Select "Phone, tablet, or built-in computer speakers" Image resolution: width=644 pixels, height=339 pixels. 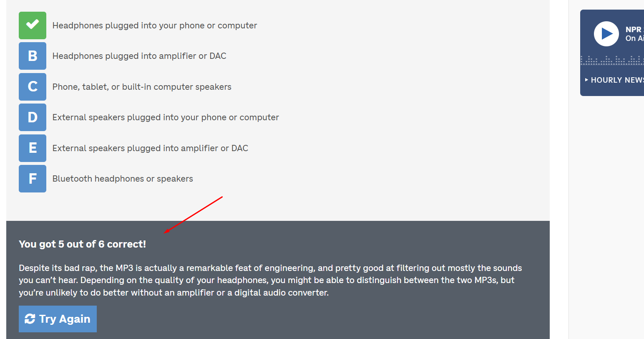[x=142, y=87]
